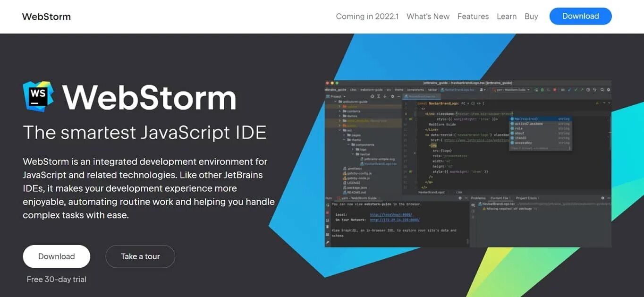Click the locate-file target icon in Project panel
The width and height of the screenshot is (644, 297).
pyautogui.click(x=372, y=96)
